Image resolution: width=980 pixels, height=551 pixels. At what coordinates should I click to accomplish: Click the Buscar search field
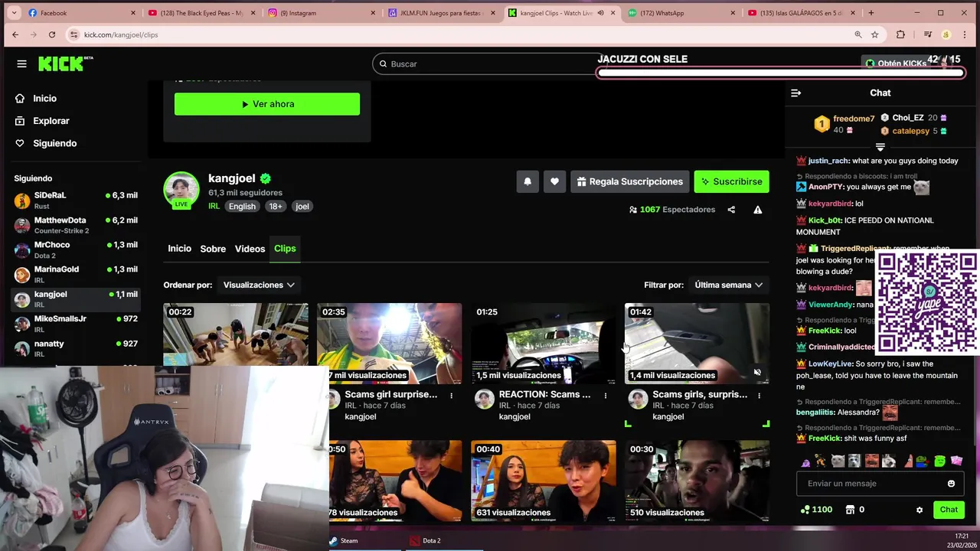click(490, 64)
